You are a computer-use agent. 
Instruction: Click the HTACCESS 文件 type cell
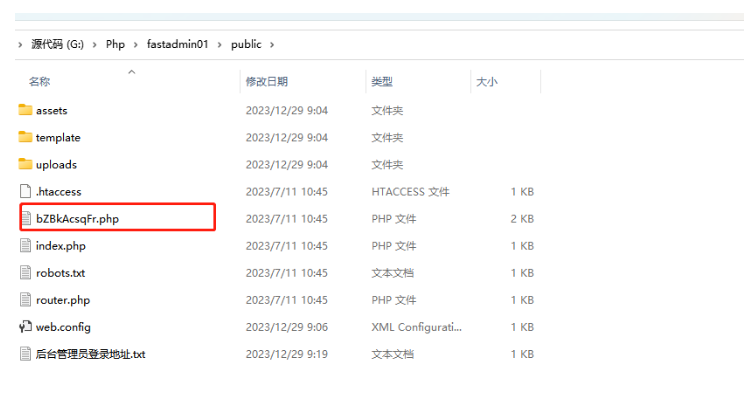(410, 192)
